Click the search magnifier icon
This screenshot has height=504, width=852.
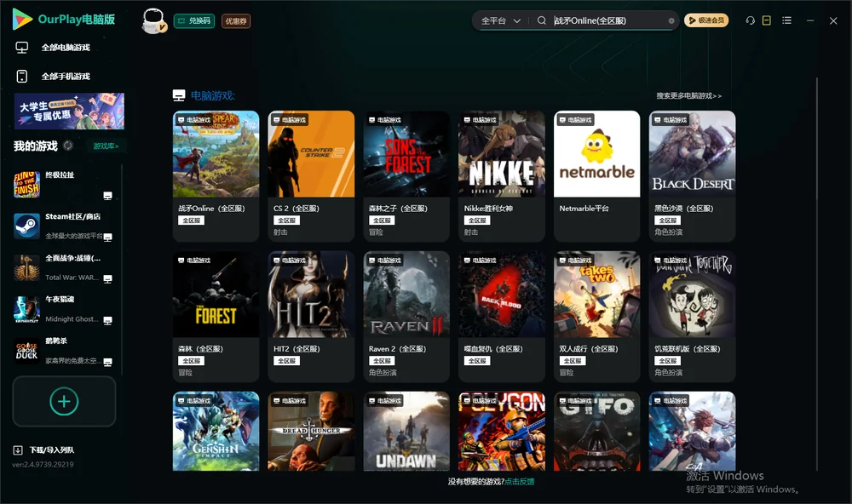(x=542, y=20)
